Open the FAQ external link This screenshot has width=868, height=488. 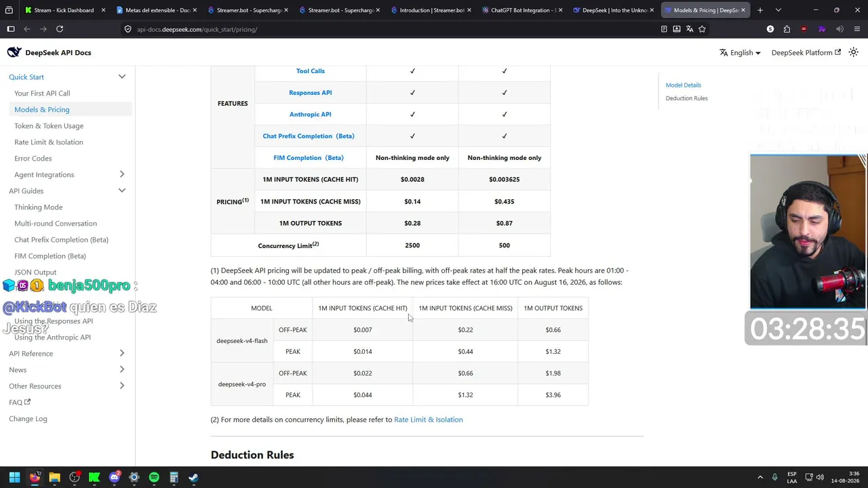point(20,402)
